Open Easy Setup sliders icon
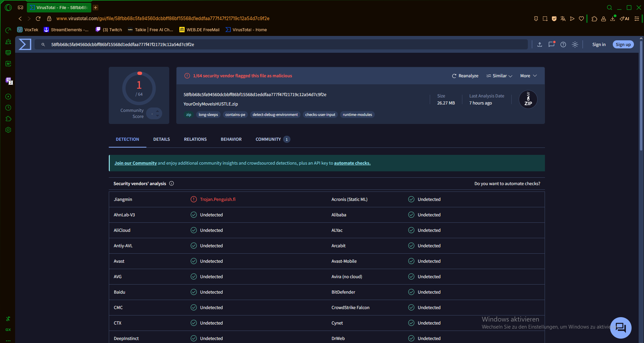The height and width of the screenshot is (343, 644). click(x=637, y=18)
